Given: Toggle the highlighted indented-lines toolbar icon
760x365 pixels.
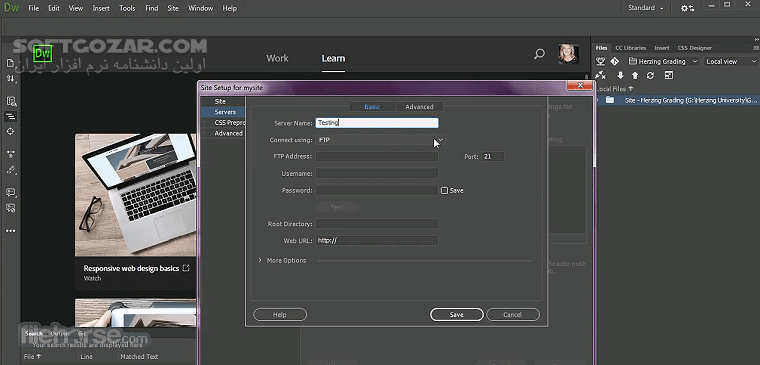Looking at the screenshot, I should [10, 116].
